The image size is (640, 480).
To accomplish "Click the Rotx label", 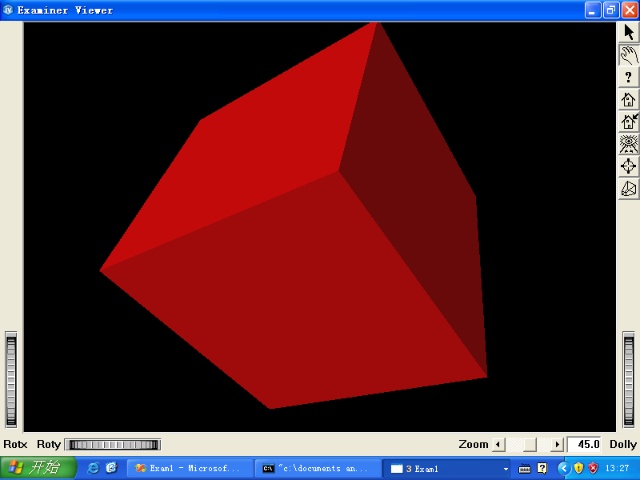I will coord(16,444).
